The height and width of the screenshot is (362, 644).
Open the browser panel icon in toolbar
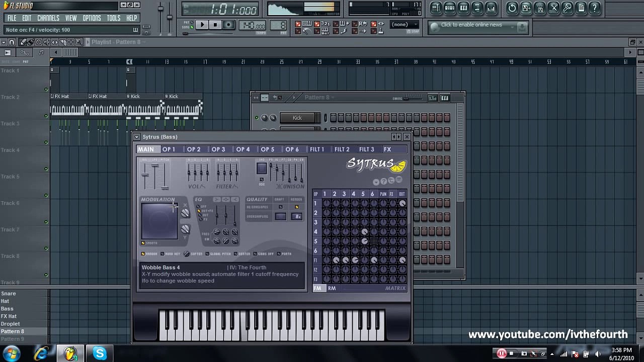(477, 8)
